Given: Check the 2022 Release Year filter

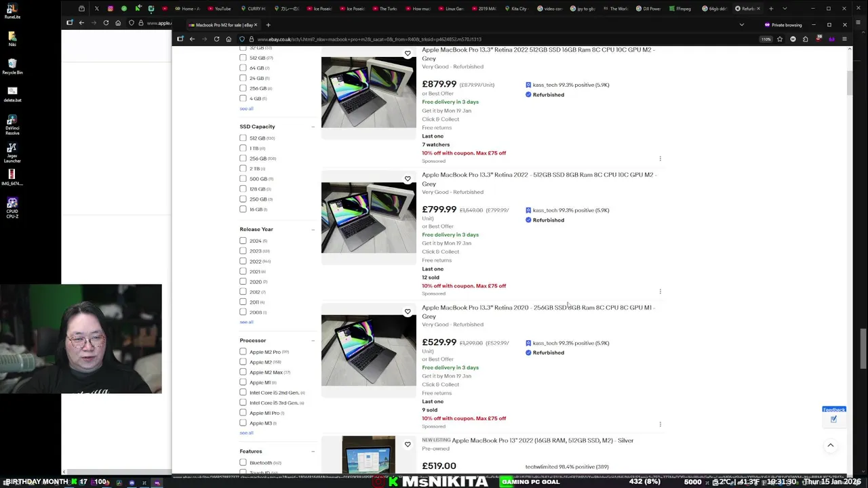Looking at the screenshot, I should [243, 261].
